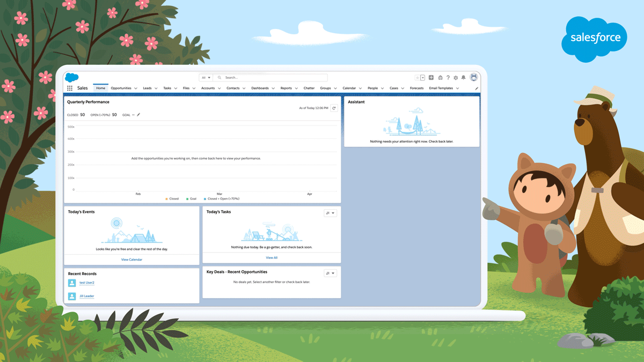The width and height of the screenshot is (644, 362).
Task: Expand the Leads tab chevron
Action: (156, 88)
